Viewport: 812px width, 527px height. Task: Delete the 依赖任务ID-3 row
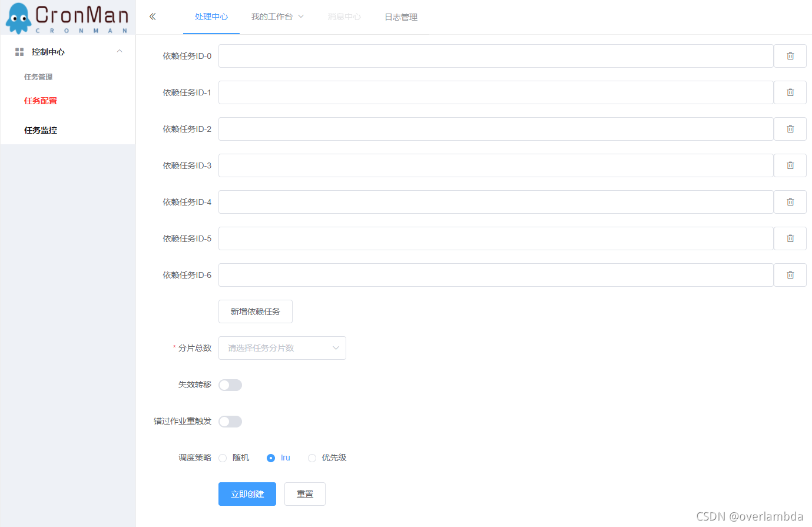point(790,165)
